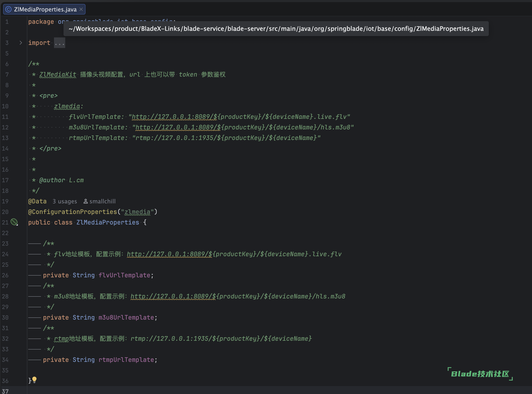
Task: Select the ZlMediaProperties.java tab
Action: coord(45,9)
